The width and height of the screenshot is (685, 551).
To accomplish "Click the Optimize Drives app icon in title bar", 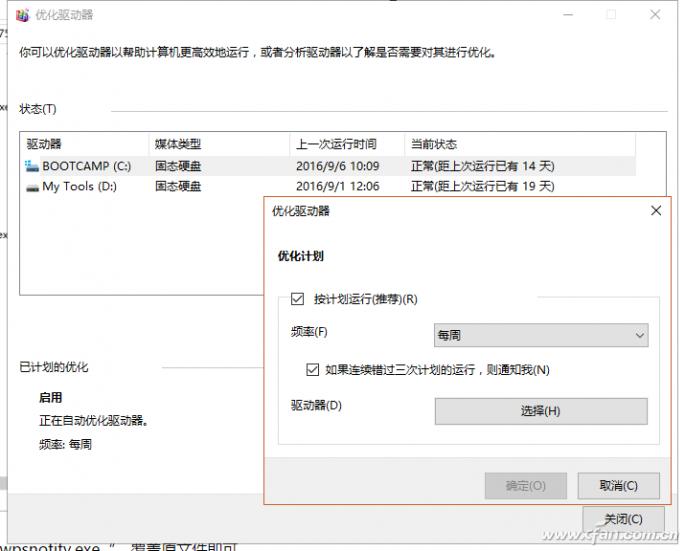I will [22, 15].
